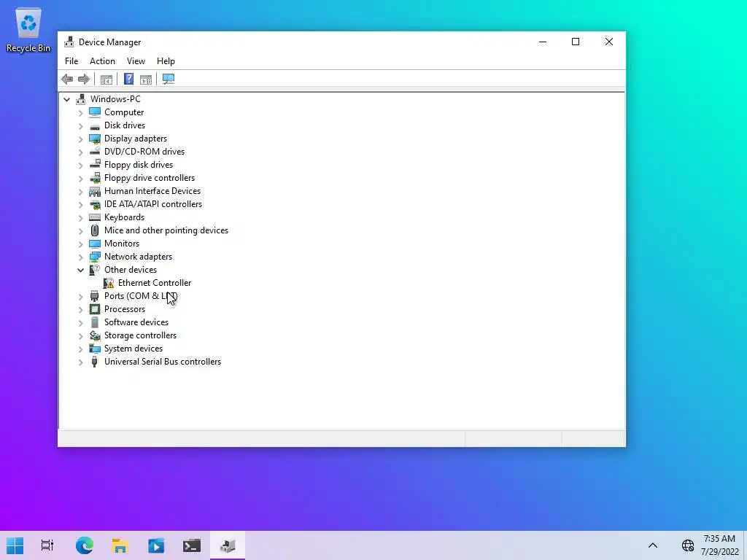This screenshot has height=560, width=747.
Task: Click the Action Pane toolbar icon
Action: 146,79
